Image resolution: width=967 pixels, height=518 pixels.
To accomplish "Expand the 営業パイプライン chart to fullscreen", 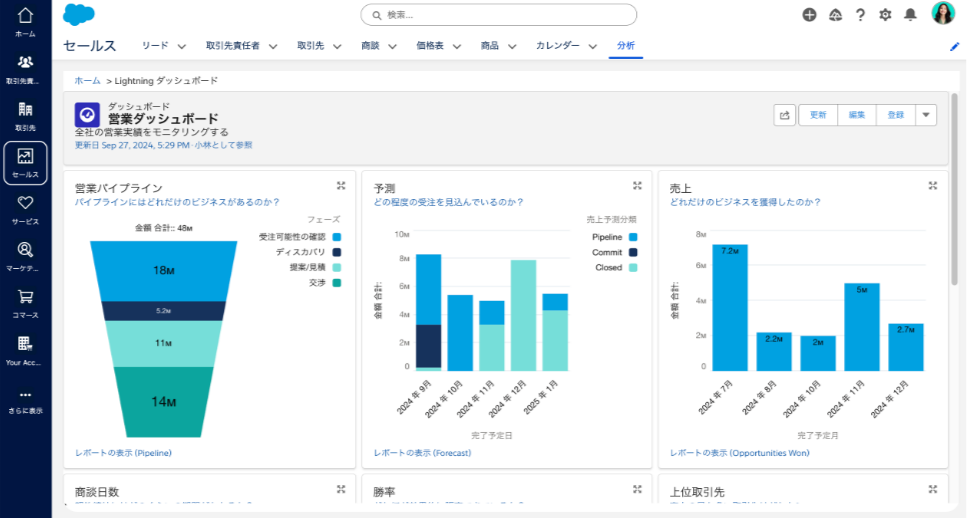I will point(341,185).
